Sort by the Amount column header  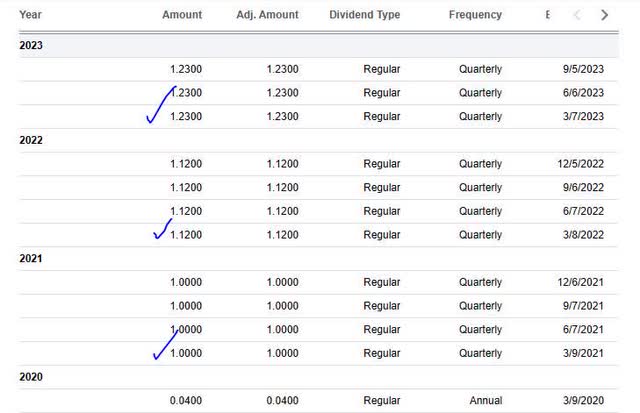point(182,15)
